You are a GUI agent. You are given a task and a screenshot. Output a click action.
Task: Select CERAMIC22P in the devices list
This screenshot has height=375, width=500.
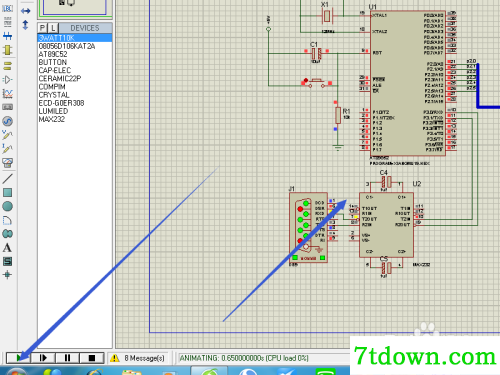pyautogui.click(x=75, y=78)
